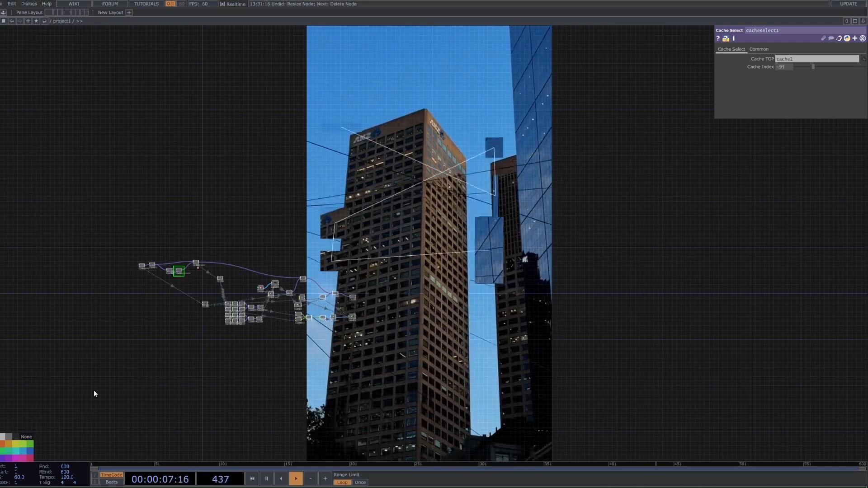This screenshot has height=488, width=868.
Task: Click project1 in the network path
Action: pos(62,21)
